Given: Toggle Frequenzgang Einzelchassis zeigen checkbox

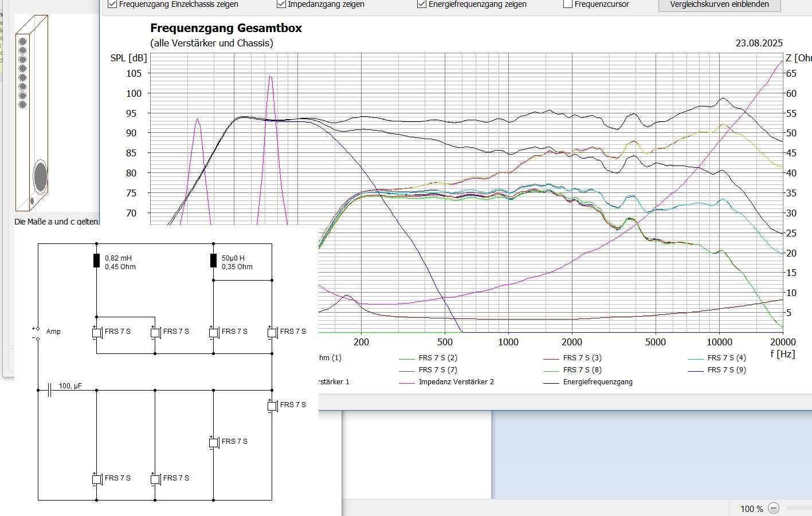Looking at the screenshot, I should (113, 4).
